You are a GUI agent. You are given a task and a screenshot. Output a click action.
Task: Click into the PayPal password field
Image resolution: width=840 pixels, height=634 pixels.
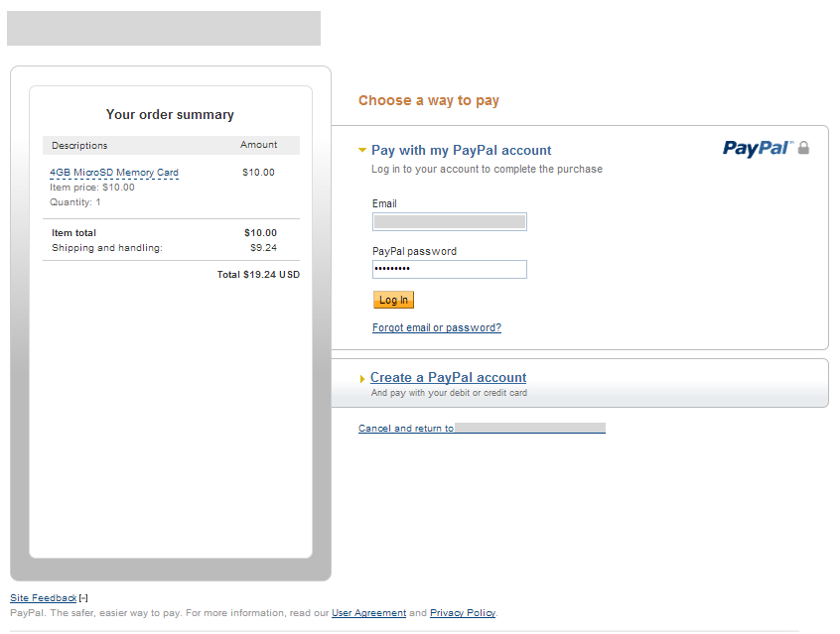coord(449,269)
